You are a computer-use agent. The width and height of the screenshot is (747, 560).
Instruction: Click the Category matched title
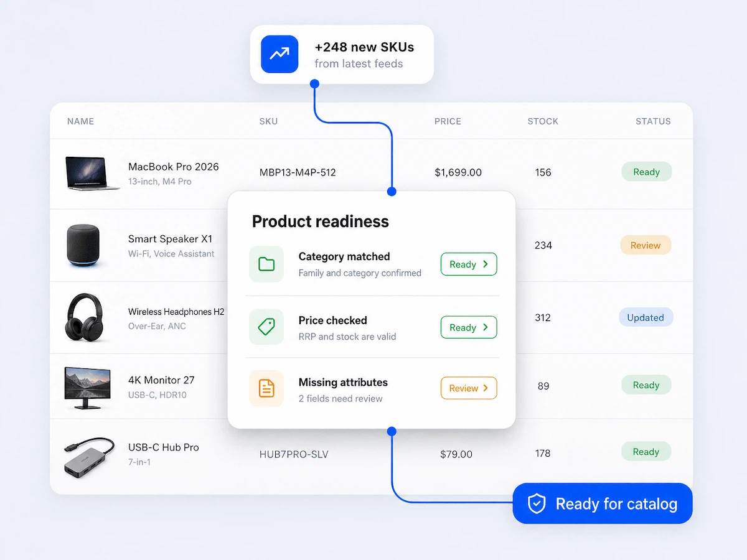tap(344, 256)
